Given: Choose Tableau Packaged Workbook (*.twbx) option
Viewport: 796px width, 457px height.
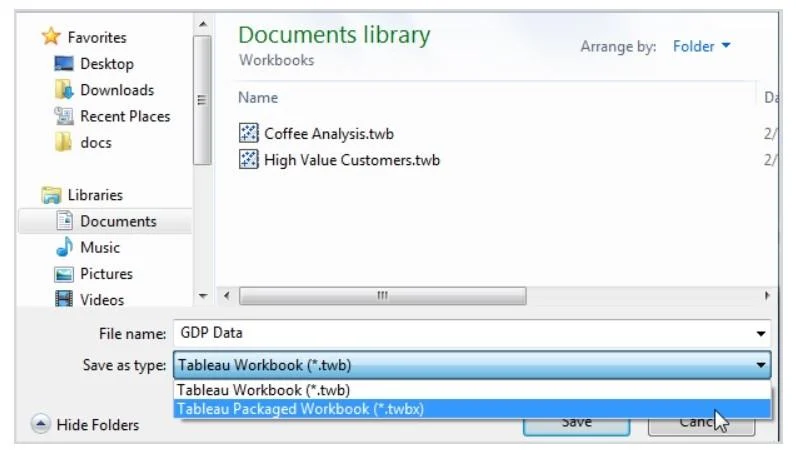Looking at the screenshot, I should (x=472, y=409).
